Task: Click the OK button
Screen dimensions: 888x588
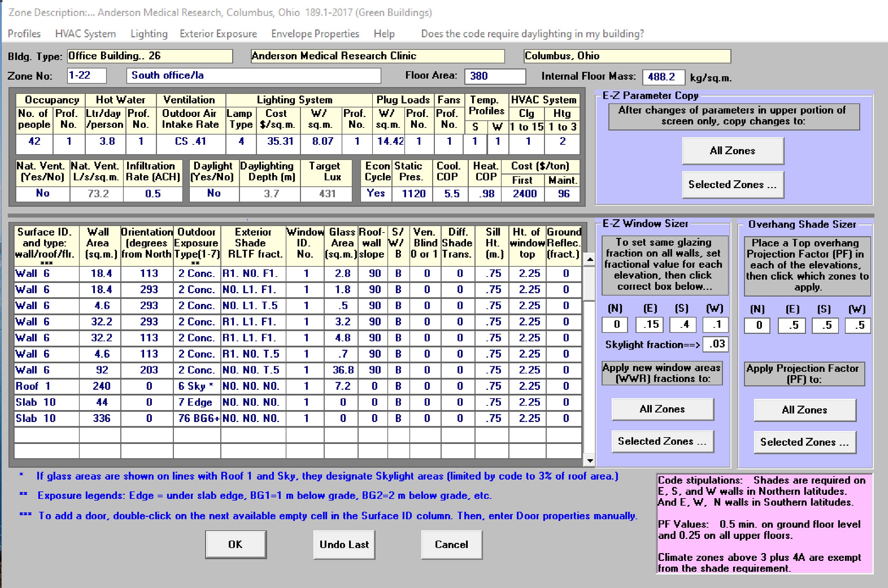Action: tap(236, 545)
